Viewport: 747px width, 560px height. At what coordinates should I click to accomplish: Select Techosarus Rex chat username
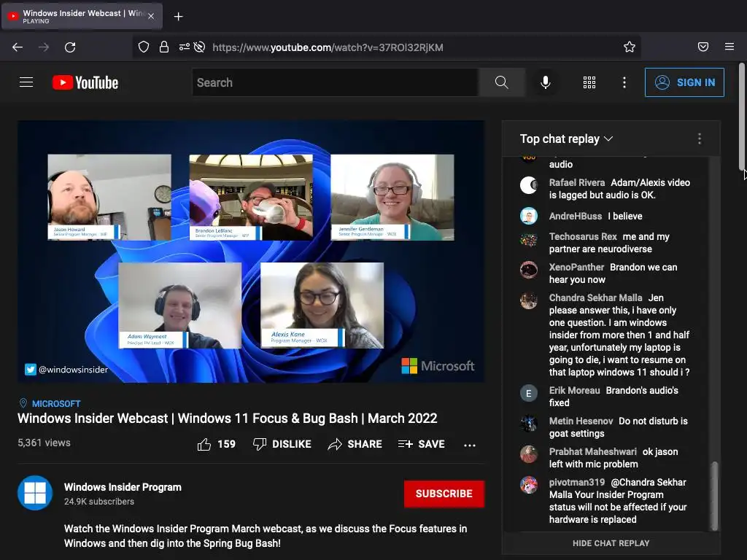[583, 237]
